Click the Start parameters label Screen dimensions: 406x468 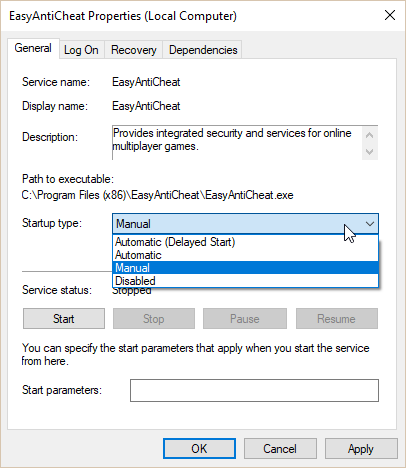[x=62, y=390]
